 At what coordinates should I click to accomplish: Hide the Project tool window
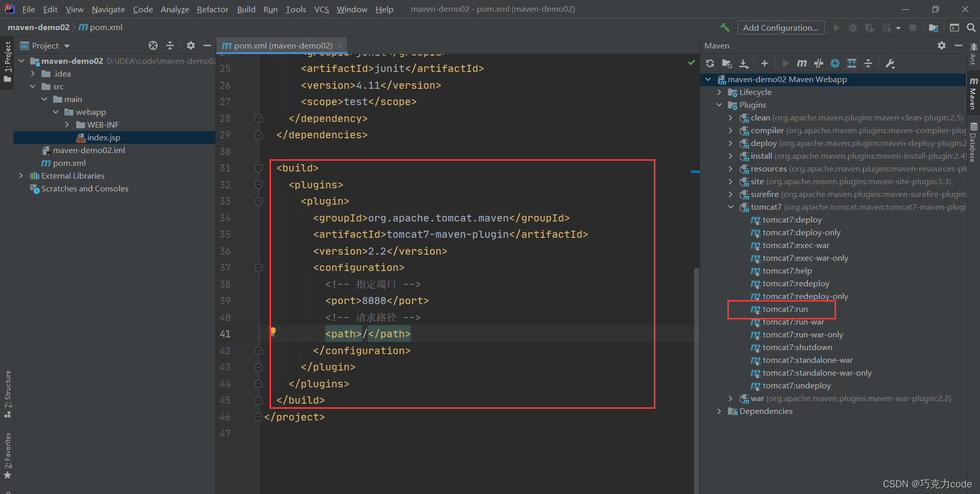(x=207, y=45)
